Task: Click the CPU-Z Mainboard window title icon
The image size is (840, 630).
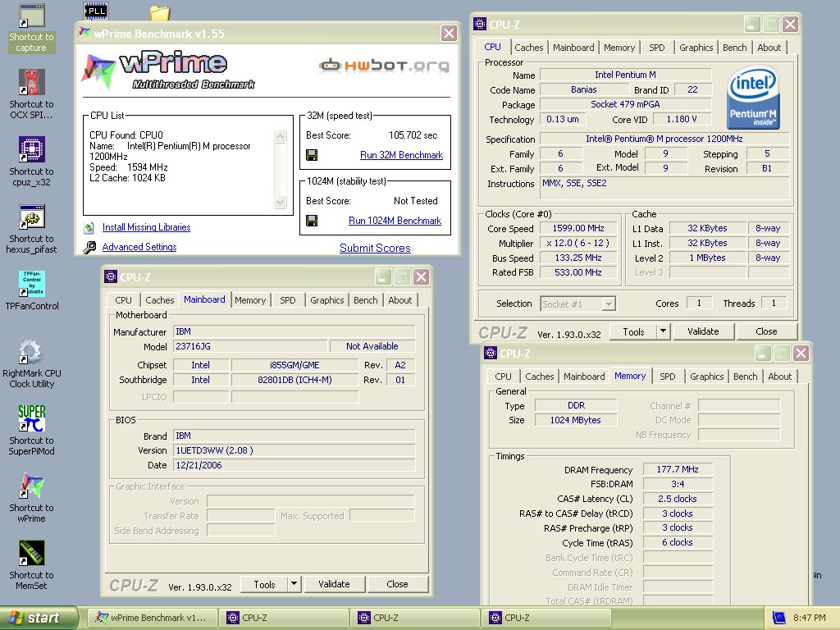Action: pyautogui.click(x=111, y=277)
